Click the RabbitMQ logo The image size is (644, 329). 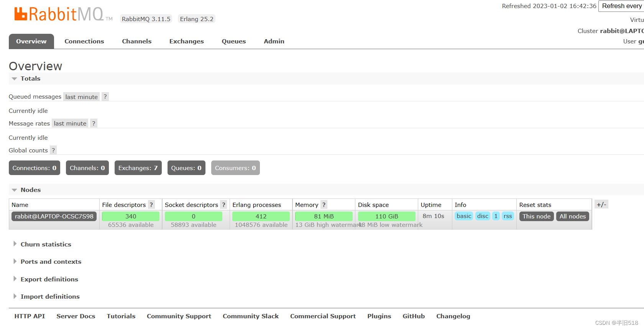coord(63,15)
